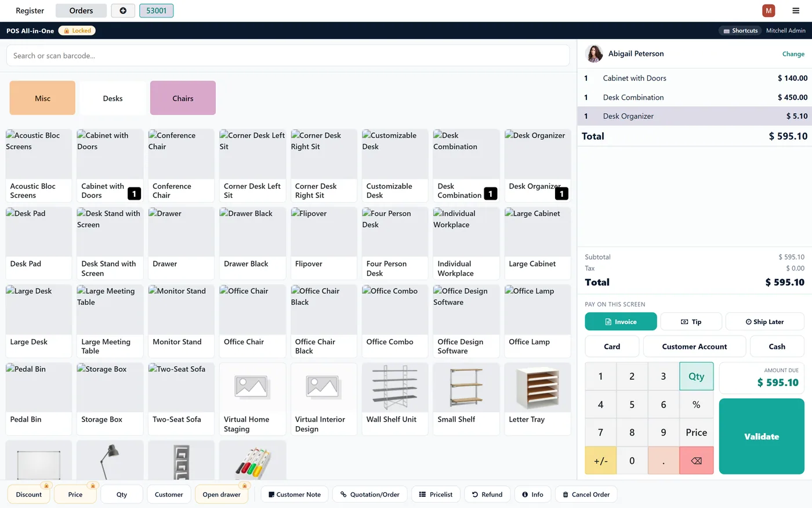Add Office Chair Black to order

pos(324,321)
